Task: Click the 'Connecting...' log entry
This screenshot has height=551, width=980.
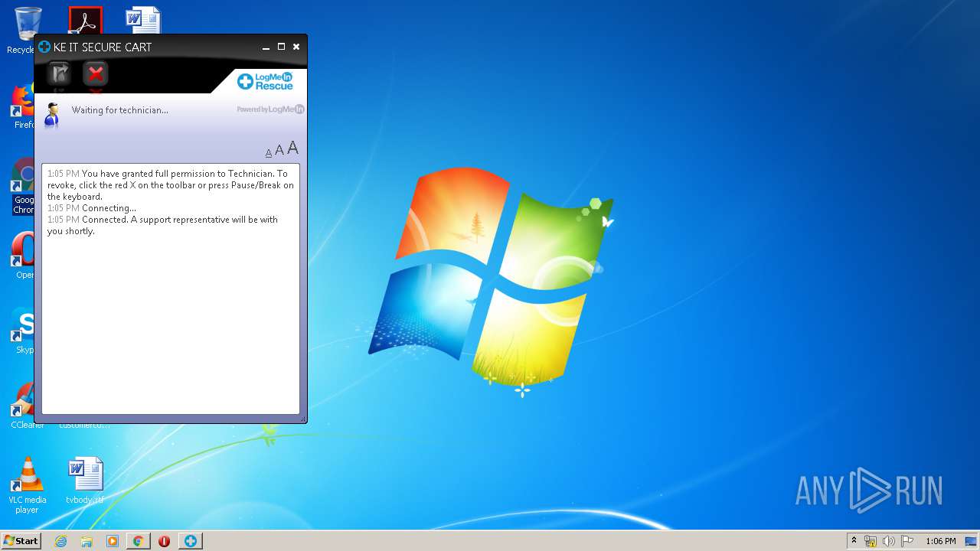Action: (x=109, y=208)
